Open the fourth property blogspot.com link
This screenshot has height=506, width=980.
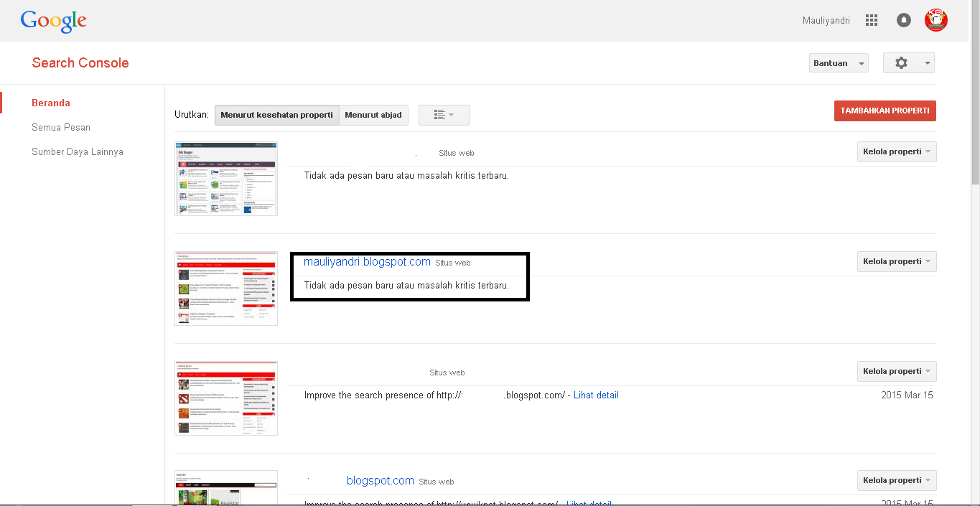[x=381, y=481]
